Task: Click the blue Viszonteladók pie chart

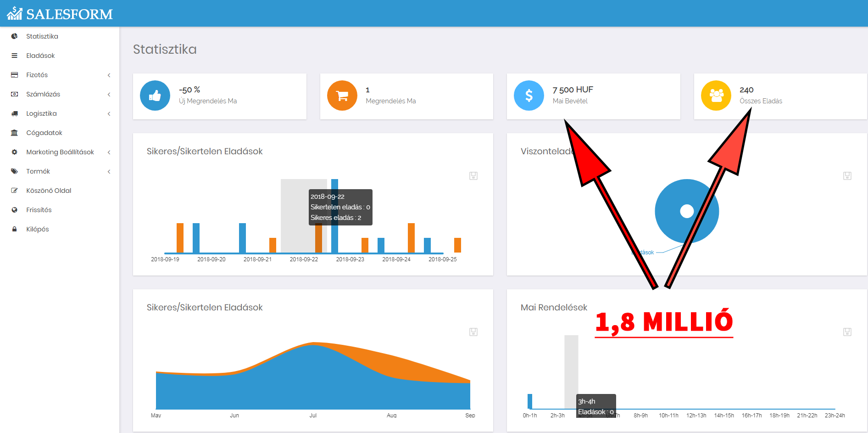Action: point(670,225)
